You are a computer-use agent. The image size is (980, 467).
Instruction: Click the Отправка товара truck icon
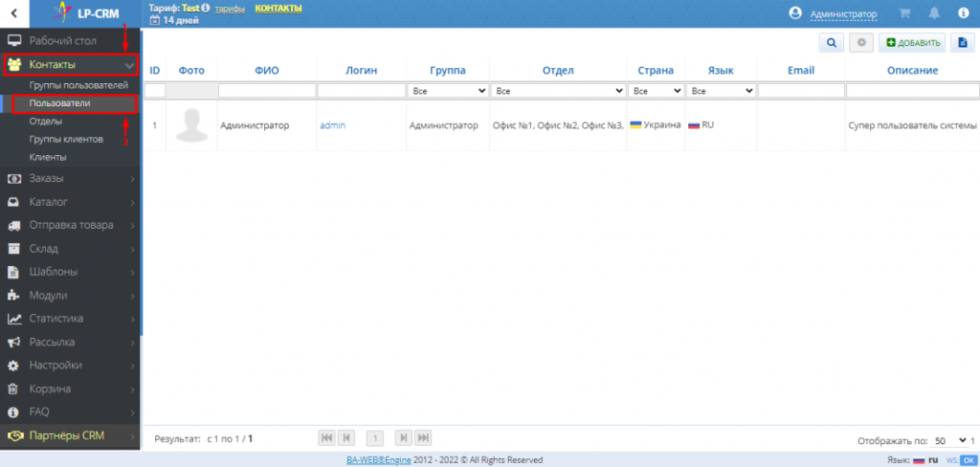14,225
